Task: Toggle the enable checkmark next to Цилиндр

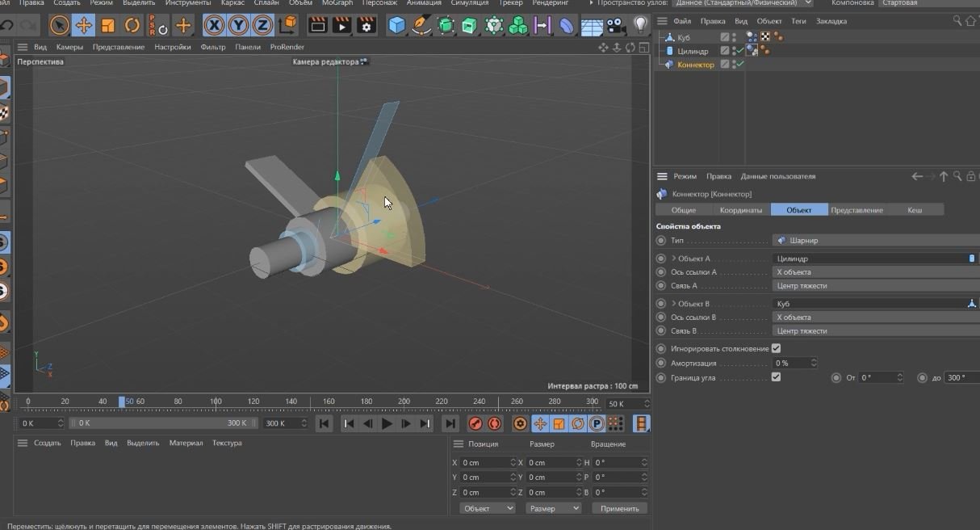Action: tap(739, 51)
